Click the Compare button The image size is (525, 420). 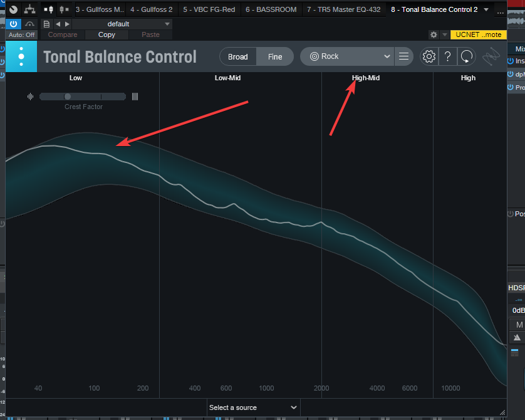(x=62, y=35)
